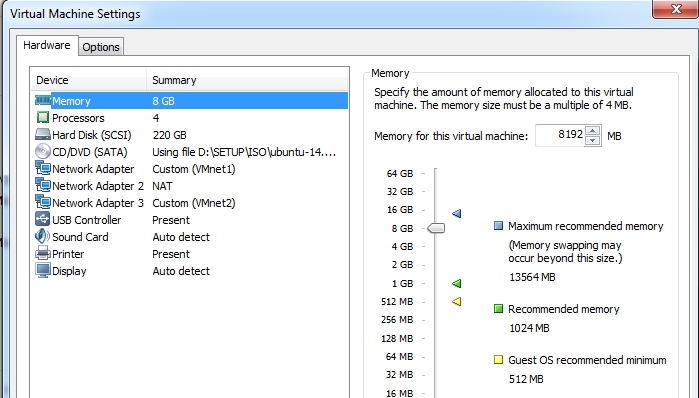Screen dimensions: 699x398
Task: Click the memory slider thumb at 8 GB
Action: click(436, 228)
